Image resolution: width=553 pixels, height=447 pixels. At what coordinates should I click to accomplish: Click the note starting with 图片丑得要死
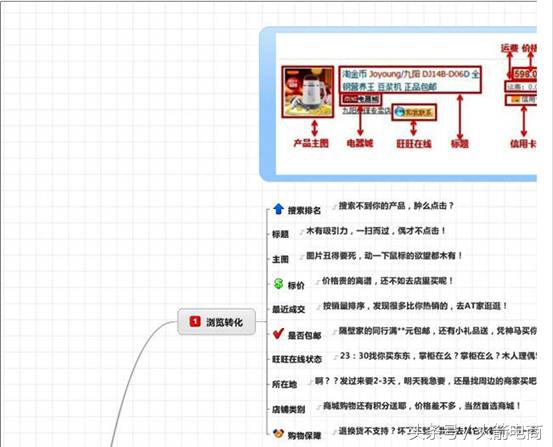pos(384,255)
